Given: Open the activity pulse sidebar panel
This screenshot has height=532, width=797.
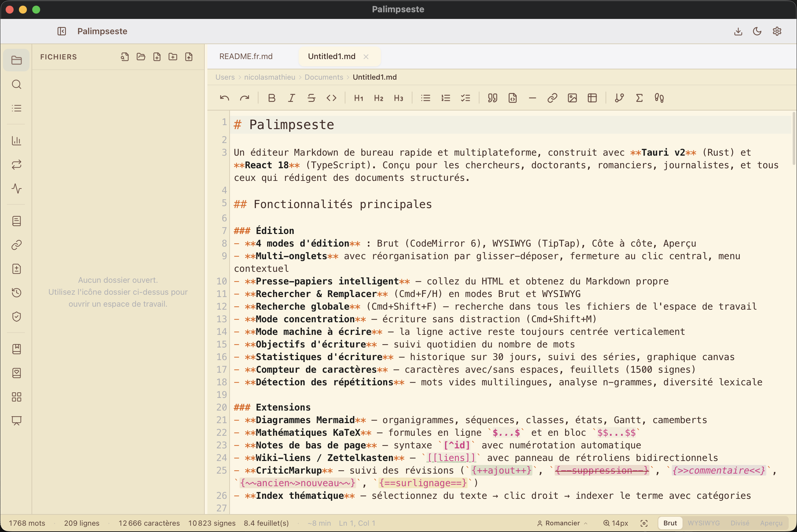Looking at the screenshot, I should coord(16,188).
